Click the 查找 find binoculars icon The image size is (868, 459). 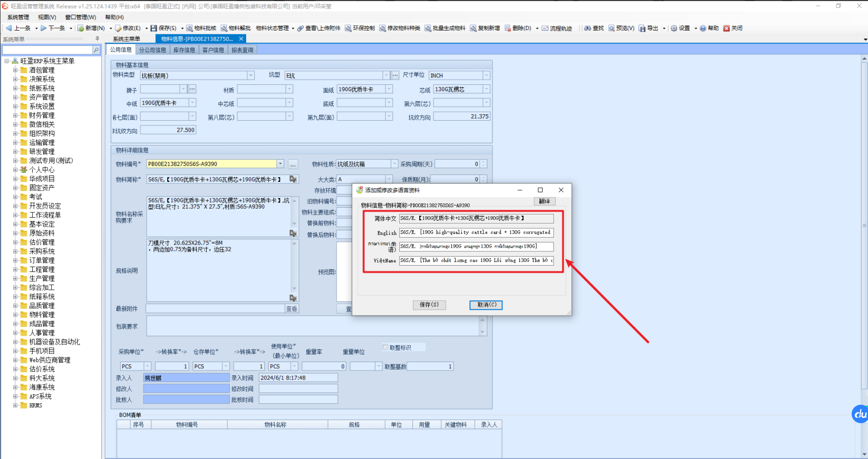(587, 28)
